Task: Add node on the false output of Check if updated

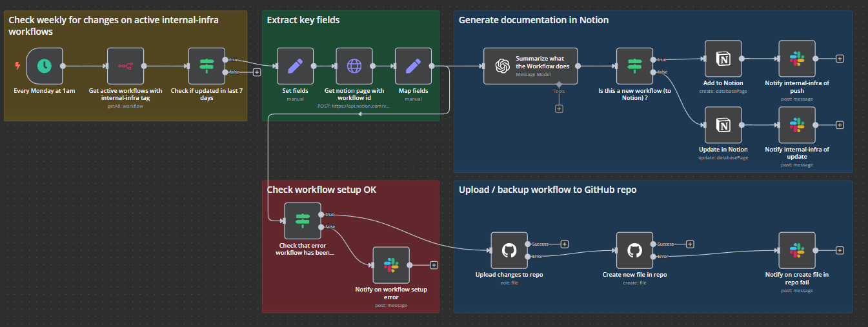Action: click(x=257, y=72)
